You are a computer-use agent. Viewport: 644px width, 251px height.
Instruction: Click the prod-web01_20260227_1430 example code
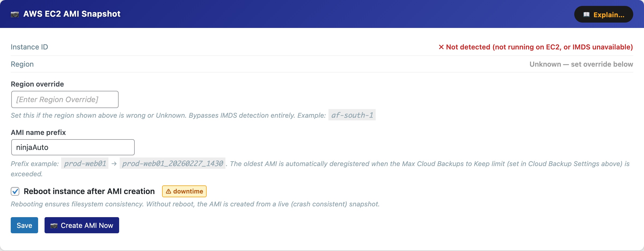[x=173, y=163]
